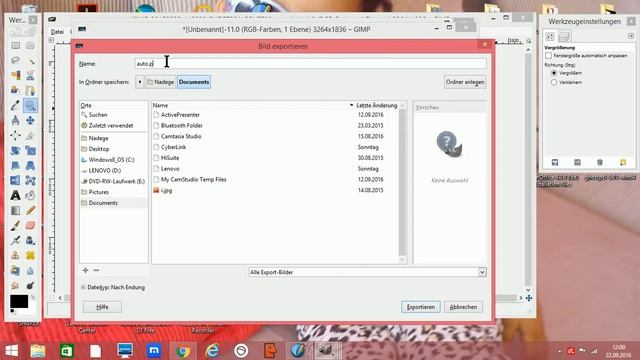Save tool preset icon in Werkzeugeinstellungen
The height and width of the screenshot is (360, 640).
[x=555, y=162]
